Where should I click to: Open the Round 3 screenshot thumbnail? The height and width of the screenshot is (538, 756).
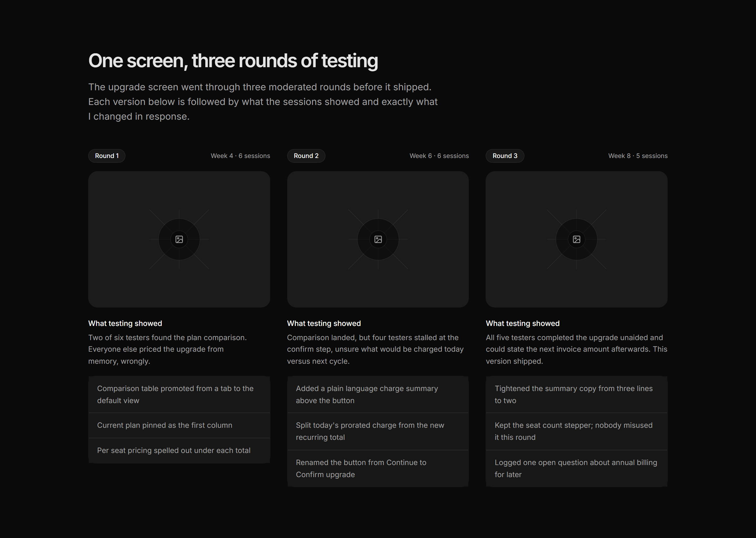576,239
